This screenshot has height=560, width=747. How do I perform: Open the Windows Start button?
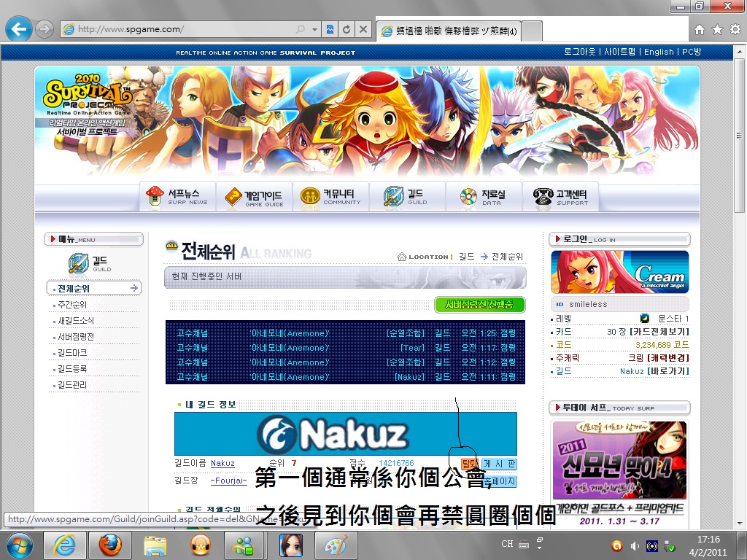(x=19, y=545)
